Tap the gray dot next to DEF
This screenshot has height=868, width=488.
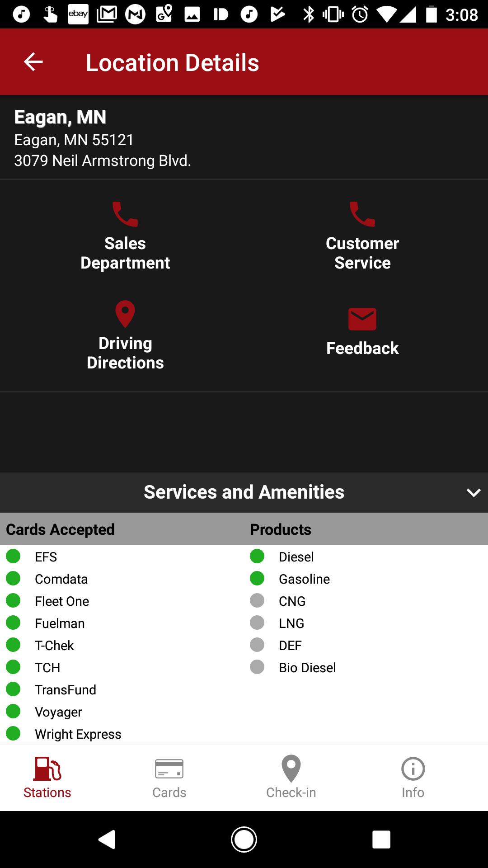(x=257, y=645)
